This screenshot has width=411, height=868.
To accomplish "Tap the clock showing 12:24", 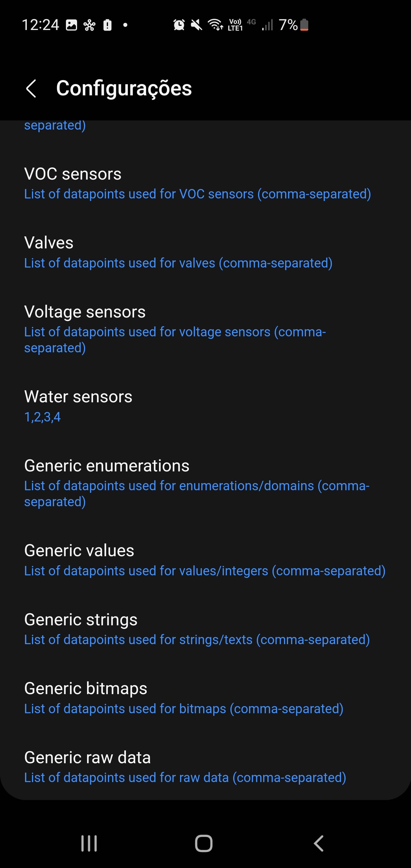I will click(x=41, y=25).
